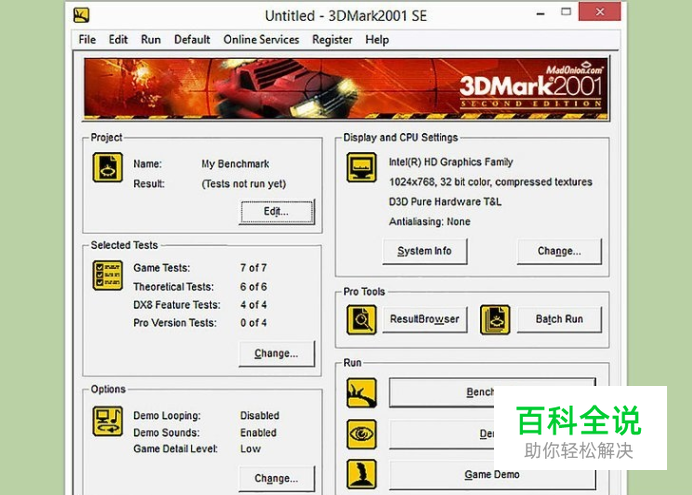
Task: Click the Display and CPU monitor icon
Action: (x=361, y=168)
